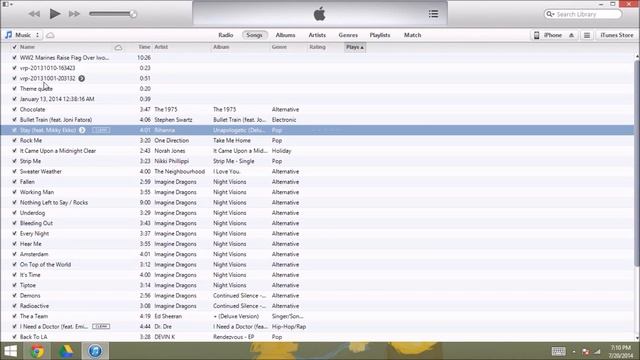Screen dimensions: 640x360
Task: Click the scrollbar down arrow
Action: [x=637, y=338]
